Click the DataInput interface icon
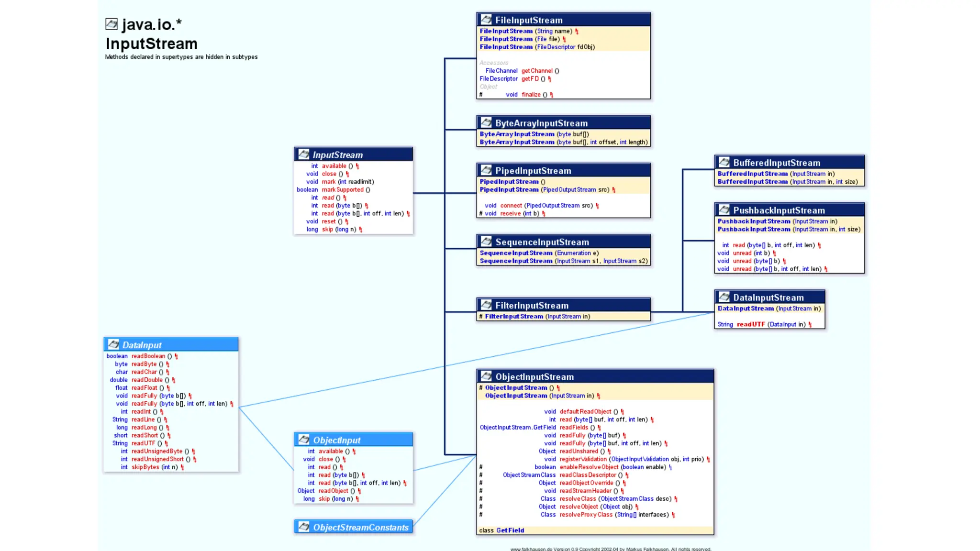980x551 pixels. (x=113, y=344)
